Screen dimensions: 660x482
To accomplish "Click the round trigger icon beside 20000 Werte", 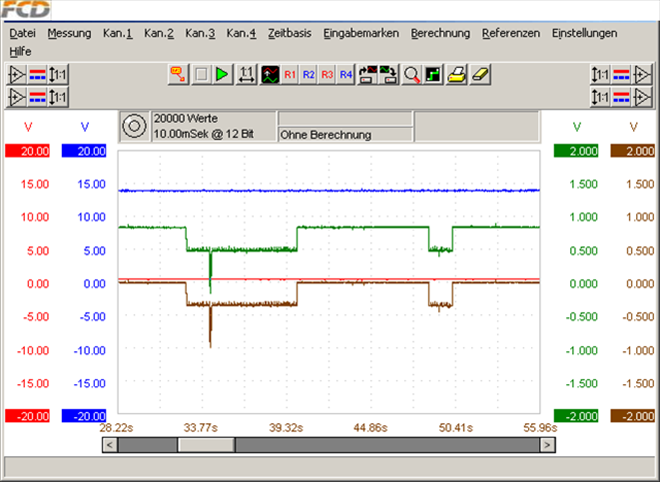I will 134,126.
